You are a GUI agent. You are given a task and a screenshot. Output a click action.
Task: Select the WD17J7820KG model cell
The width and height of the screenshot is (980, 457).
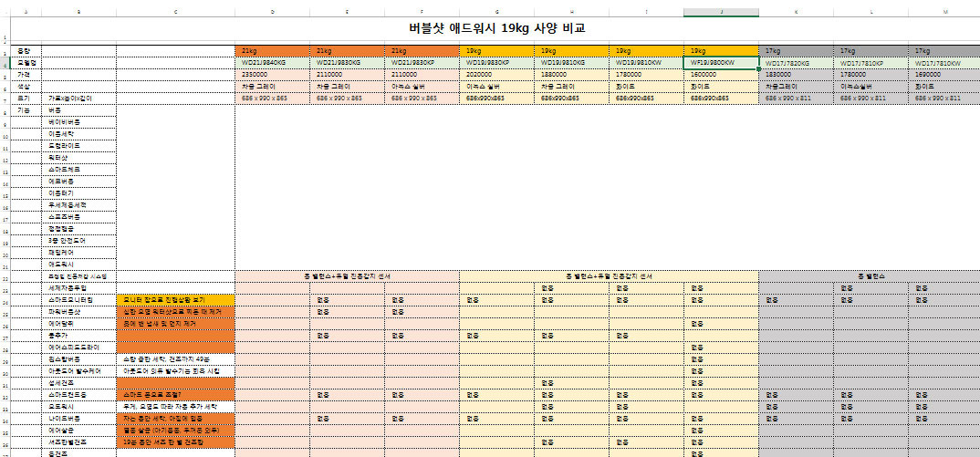796,63
